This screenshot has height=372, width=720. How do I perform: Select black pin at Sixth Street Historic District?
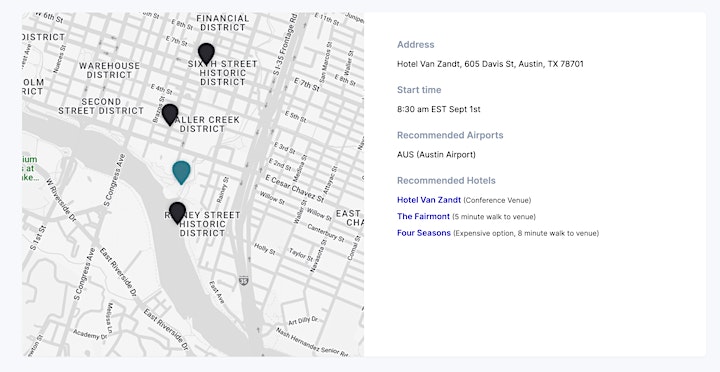(206, 54)
